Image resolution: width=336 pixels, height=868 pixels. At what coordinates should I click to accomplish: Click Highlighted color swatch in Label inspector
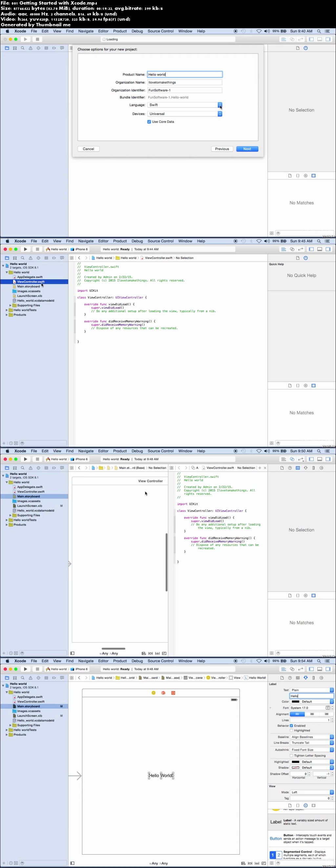(296, 762)
